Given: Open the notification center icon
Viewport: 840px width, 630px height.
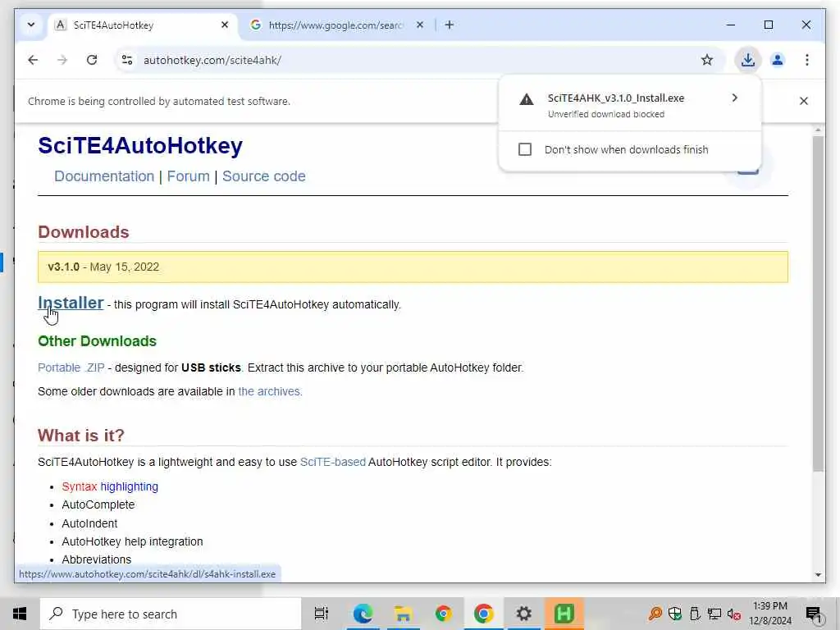Looking at the screenshot, I should click(813, 614).
